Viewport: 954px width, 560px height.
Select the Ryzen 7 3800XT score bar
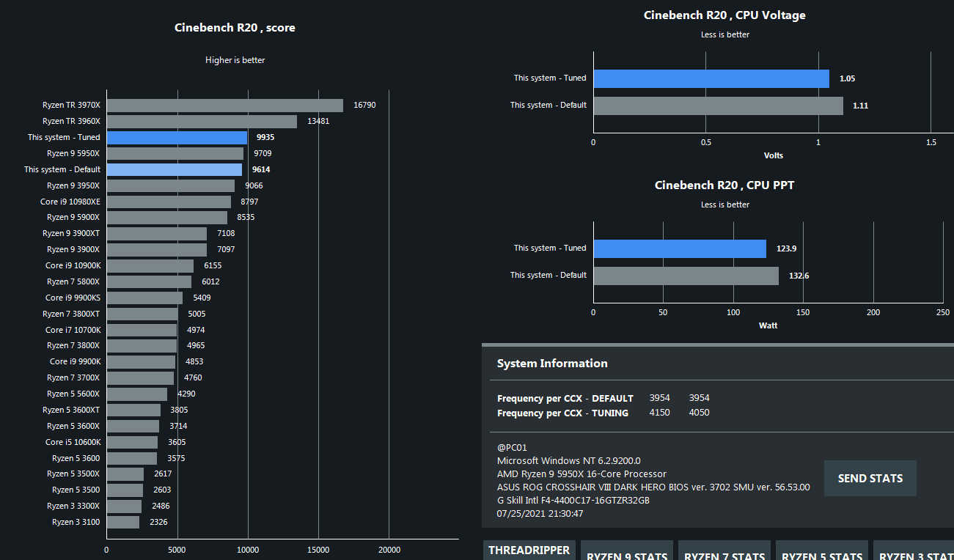(142, 314)
